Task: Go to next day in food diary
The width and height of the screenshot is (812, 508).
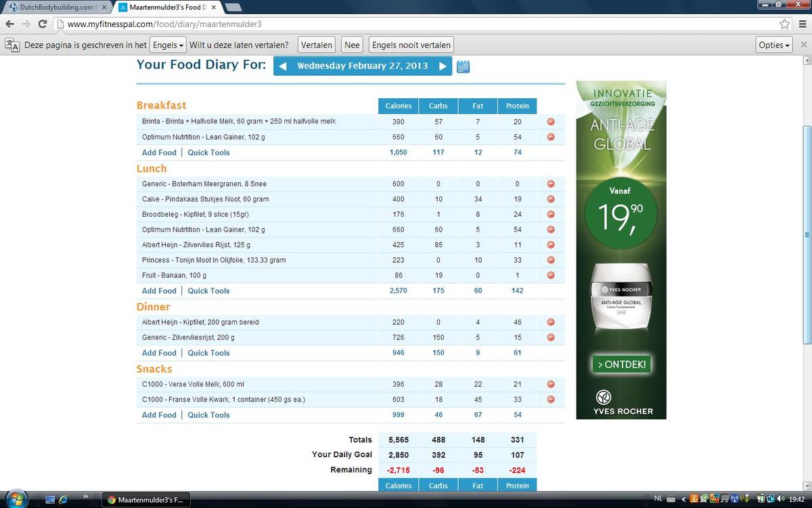Action: pyautogui.click(x=443, y=66)
